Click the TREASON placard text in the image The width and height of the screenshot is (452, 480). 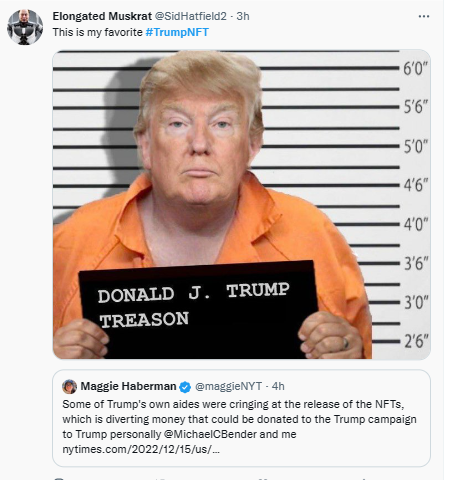point(144,320)
